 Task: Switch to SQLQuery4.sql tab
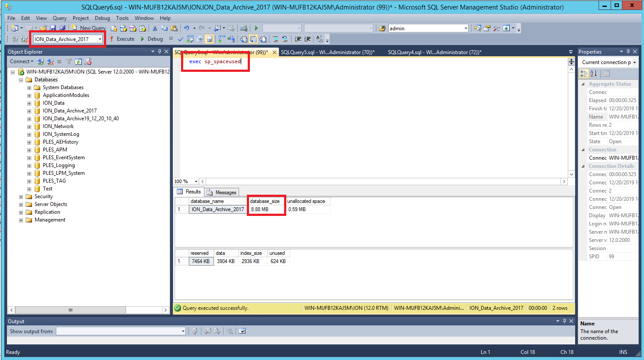tap(434, 52)
